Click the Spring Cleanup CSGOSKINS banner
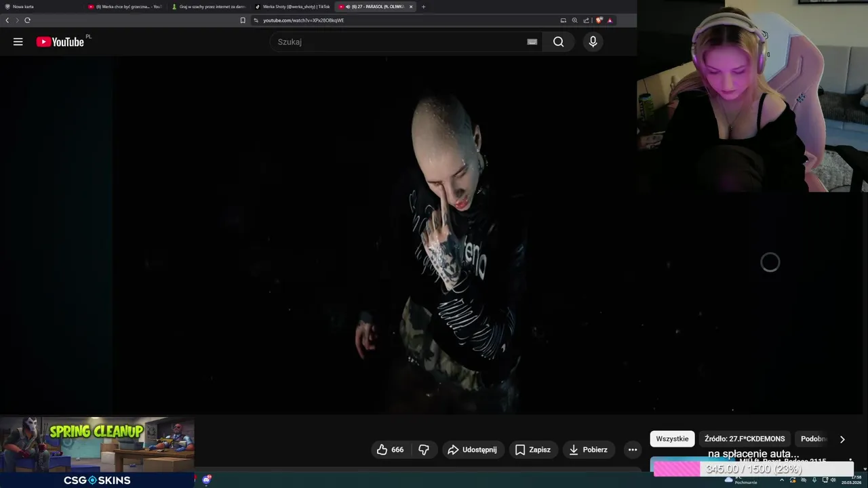The height and width of the screenshot is (488, 868). pyautogui.click(x=97, y=452)
